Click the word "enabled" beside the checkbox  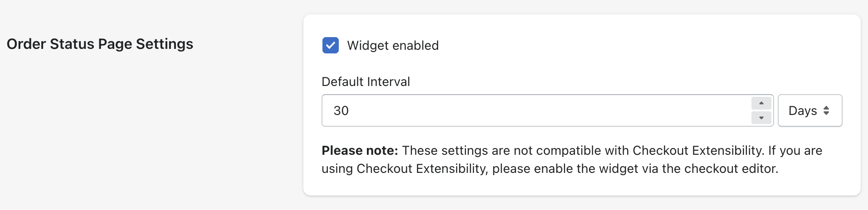pos(415,46)
